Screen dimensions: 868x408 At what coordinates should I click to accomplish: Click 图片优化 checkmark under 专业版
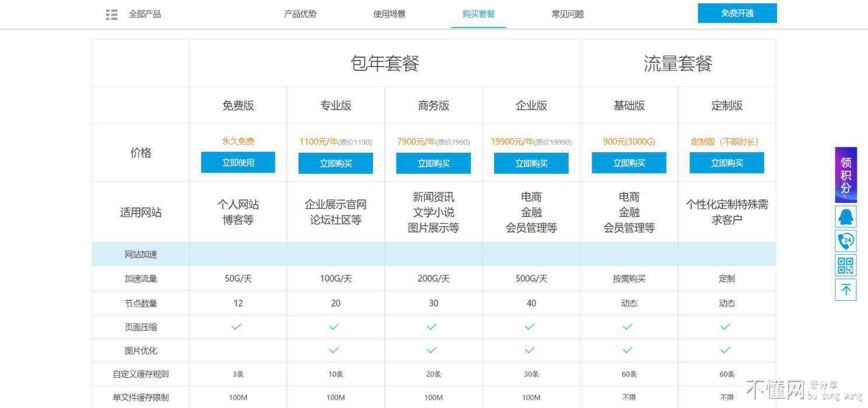(x=334, y=350)
